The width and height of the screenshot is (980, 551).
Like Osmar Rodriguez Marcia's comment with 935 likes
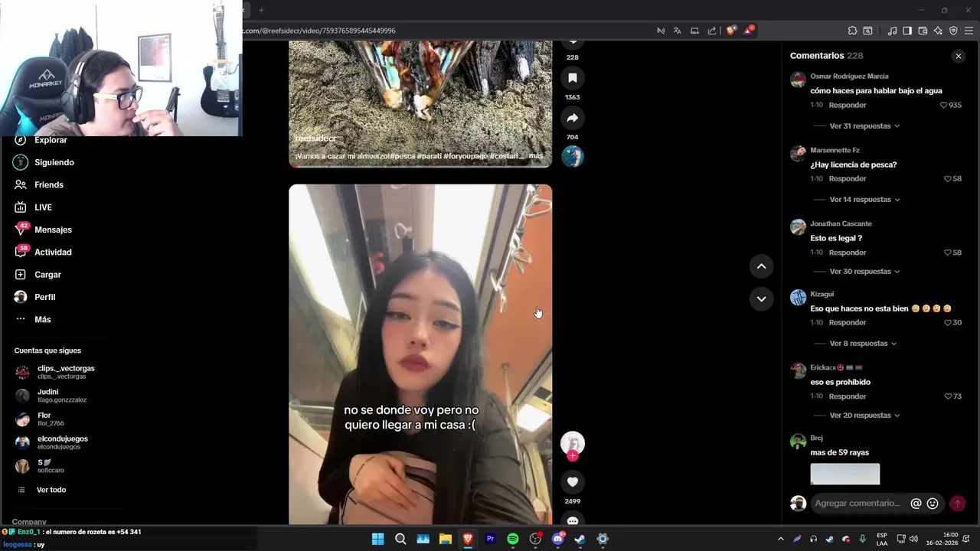[944, 105]
